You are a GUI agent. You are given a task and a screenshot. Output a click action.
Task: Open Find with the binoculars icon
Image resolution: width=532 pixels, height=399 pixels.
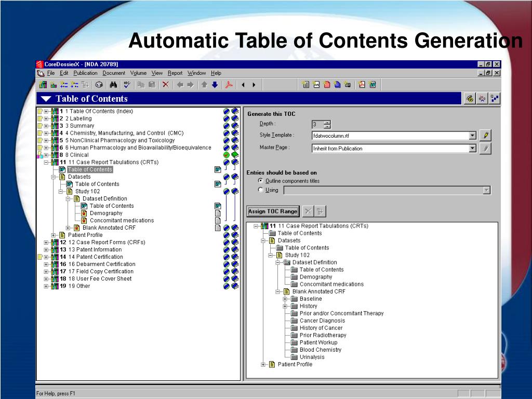click(113, 85)
